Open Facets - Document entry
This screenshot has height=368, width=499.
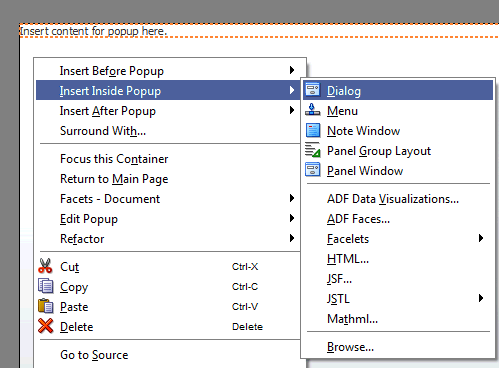[168, 199]
